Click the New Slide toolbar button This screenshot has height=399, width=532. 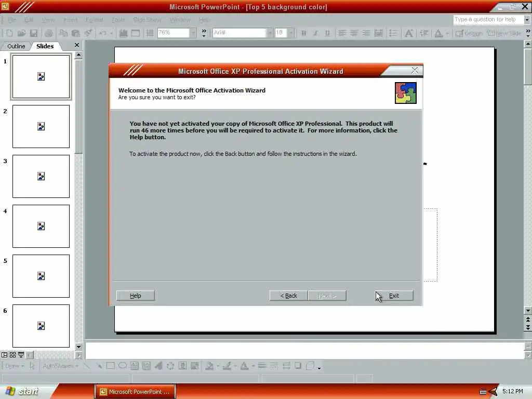[x=504, y=33]
